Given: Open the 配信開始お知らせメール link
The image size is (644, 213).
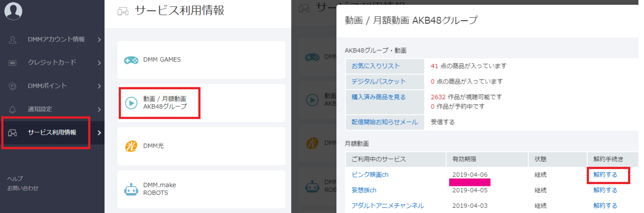Looking at the screenshot, I should point(385,122).
